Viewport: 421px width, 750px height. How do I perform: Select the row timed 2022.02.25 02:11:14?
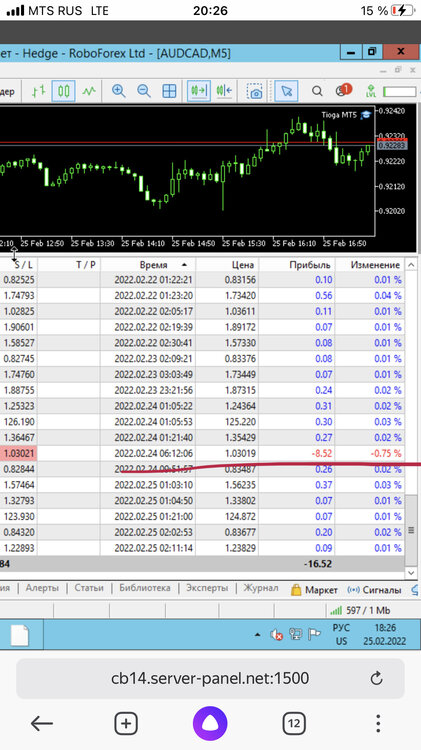[x=202, y=548]
